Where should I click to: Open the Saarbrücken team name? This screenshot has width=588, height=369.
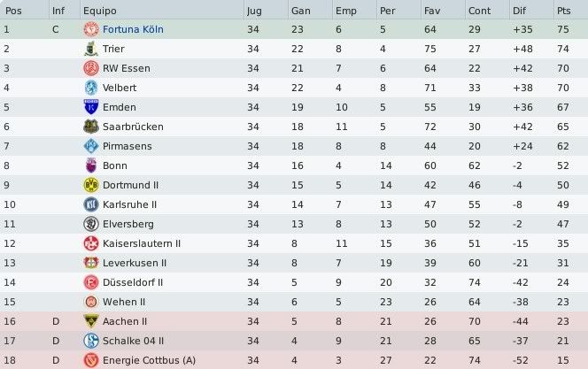133,127
